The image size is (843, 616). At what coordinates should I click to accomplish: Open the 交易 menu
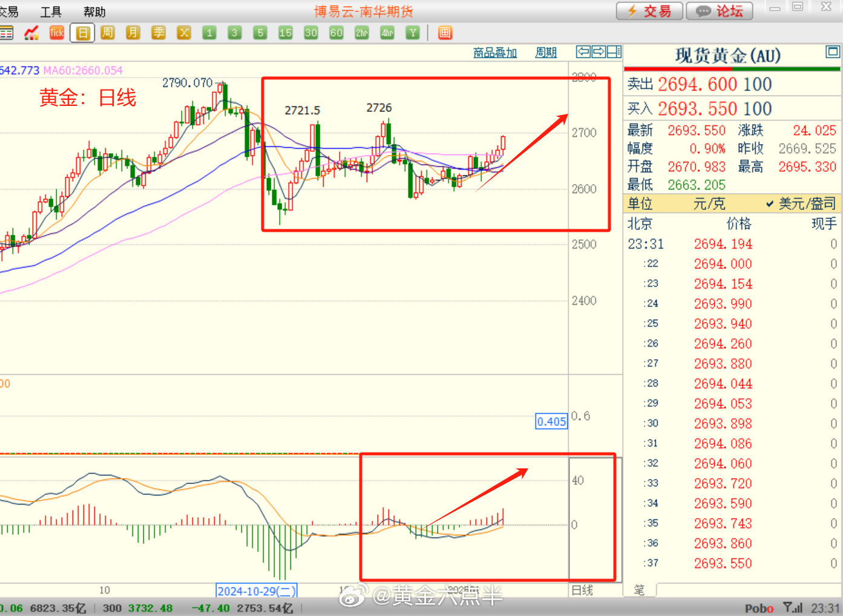click(x=8, y=12)
